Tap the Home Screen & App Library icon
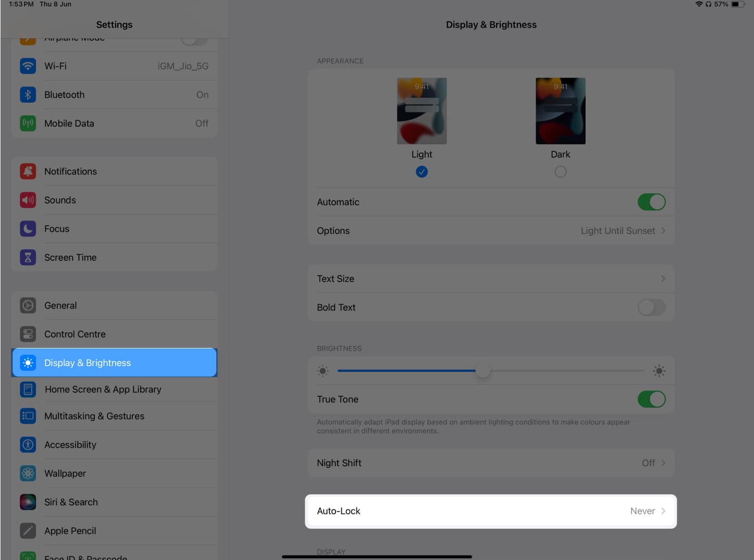754x560 pixels. coord(28,389)
